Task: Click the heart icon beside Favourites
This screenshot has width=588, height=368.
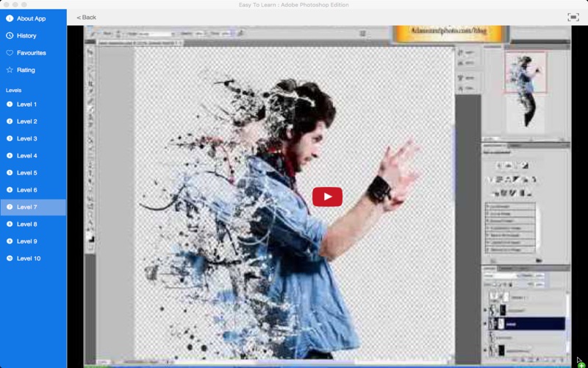Action: [10, 53]
